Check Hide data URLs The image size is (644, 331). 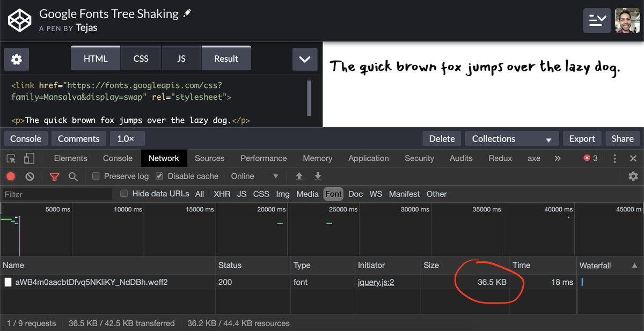(123, 194)
